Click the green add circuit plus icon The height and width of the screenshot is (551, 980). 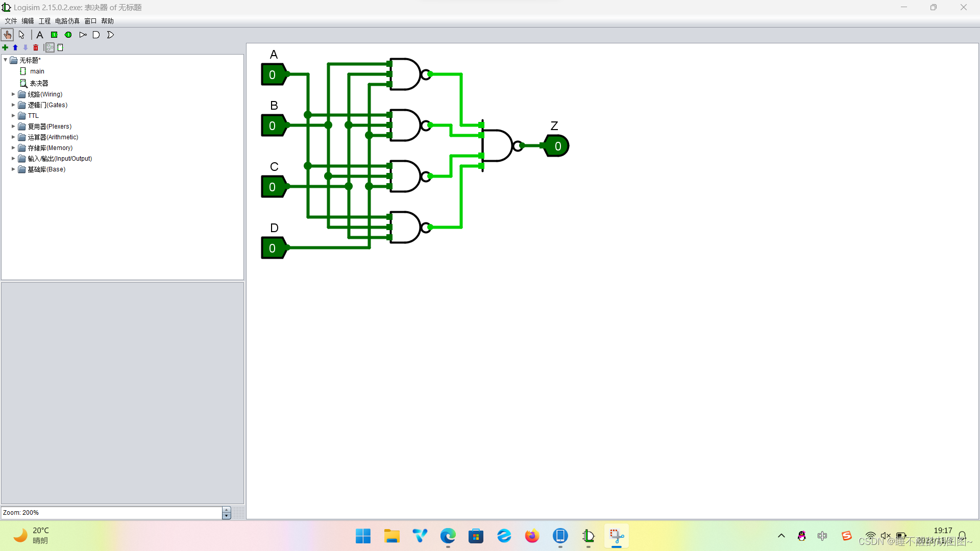pos(5,47)
